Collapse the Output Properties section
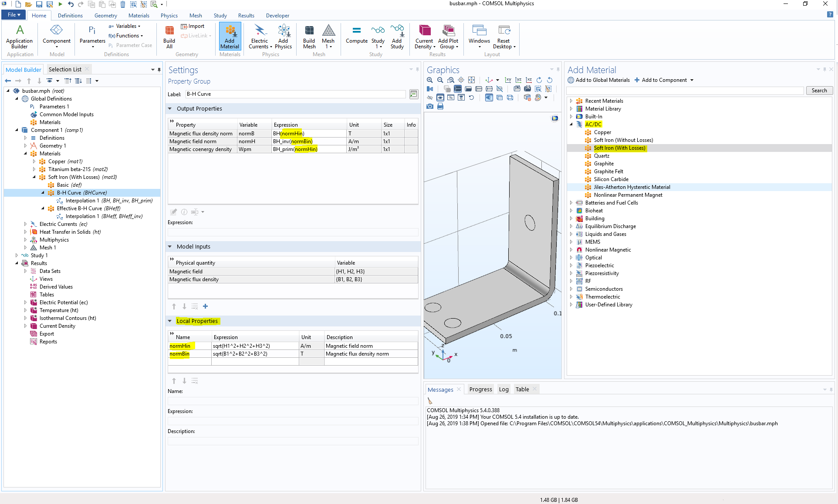The height and width of the screenshot is (504, 838). (170, 109)
